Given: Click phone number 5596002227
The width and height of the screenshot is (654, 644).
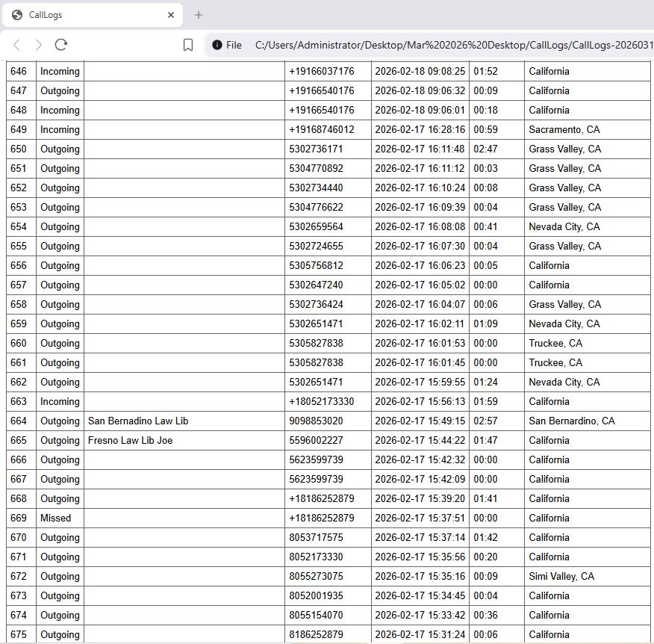Looking at the screenshot, I should pyautogui.click(x=316, y=440).
